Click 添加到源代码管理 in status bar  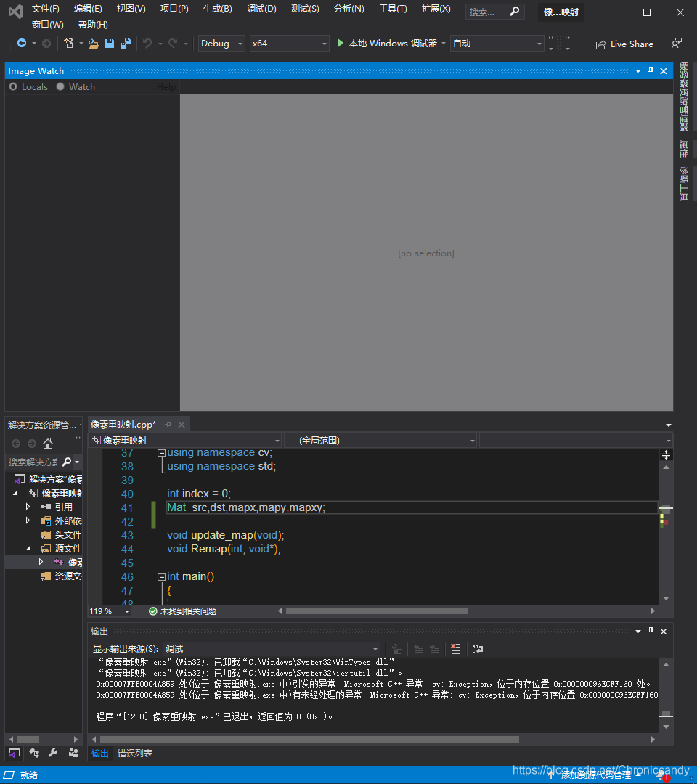tap(596, 775)
